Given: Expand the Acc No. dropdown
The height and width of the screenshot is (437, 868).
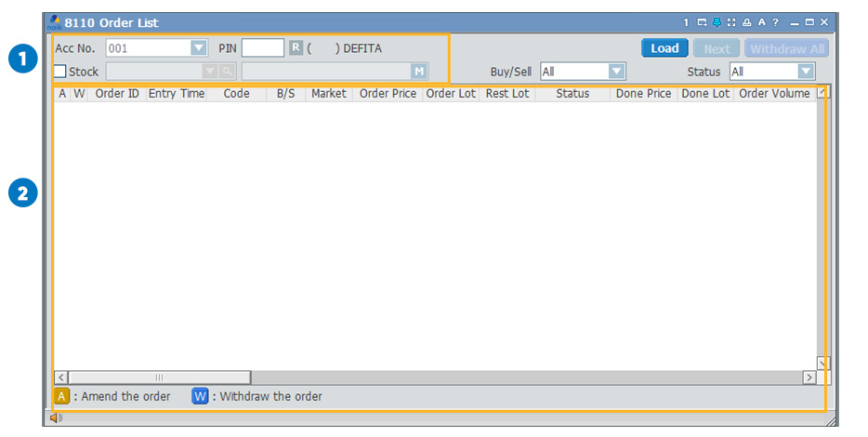Looking at the screenshot, I should coord(198,48).
